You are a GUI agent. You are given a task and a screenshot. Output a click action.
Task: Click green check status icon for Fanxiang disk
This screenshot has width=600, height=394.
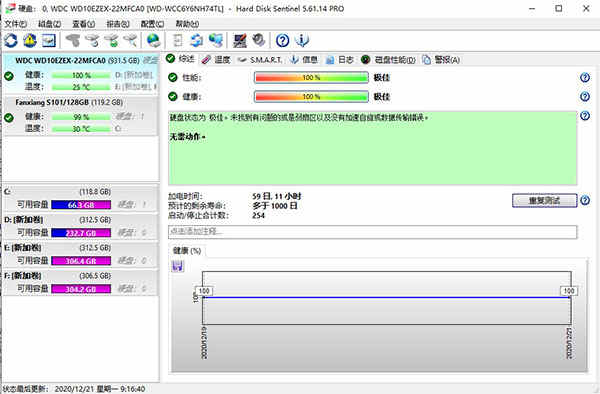[x=9, y=118]
